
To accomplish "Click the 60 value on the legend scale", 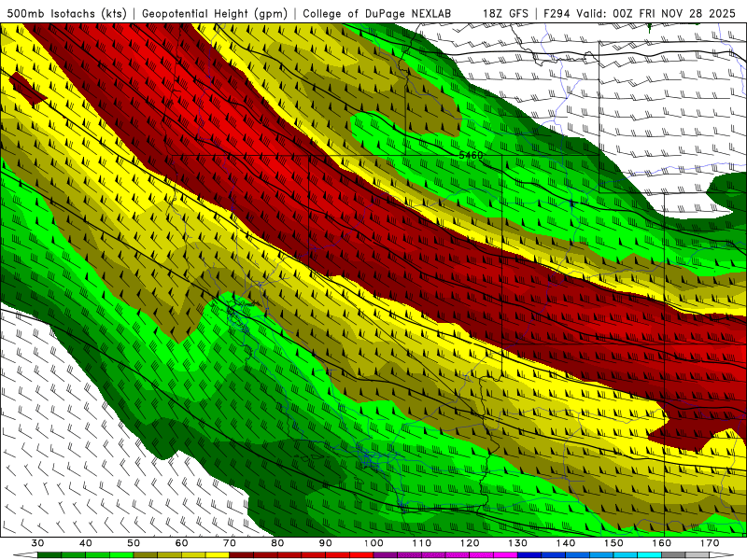I will click(181, 543).
